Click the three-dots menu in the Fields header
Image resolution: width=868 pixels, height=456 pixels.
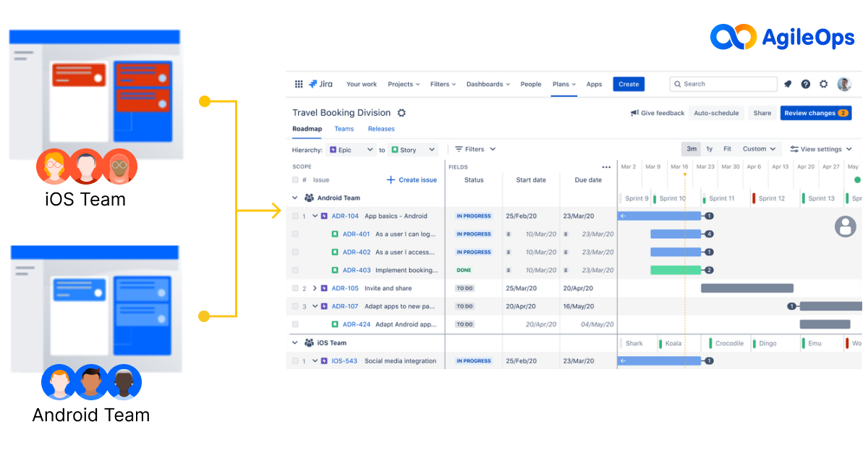point(606,167)
